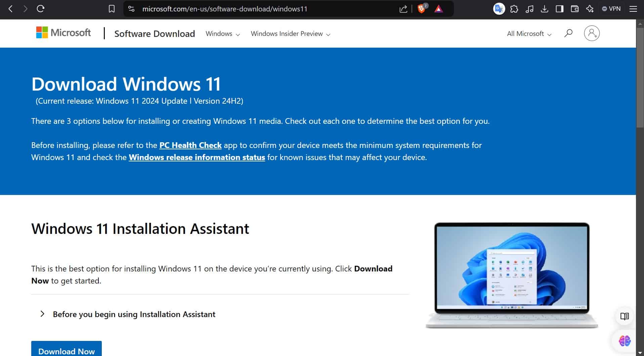Image resolution: width=644 pixels, height=356 pixels.
Task: Open the PC Health Check link
Action: (x=190, y=145)
